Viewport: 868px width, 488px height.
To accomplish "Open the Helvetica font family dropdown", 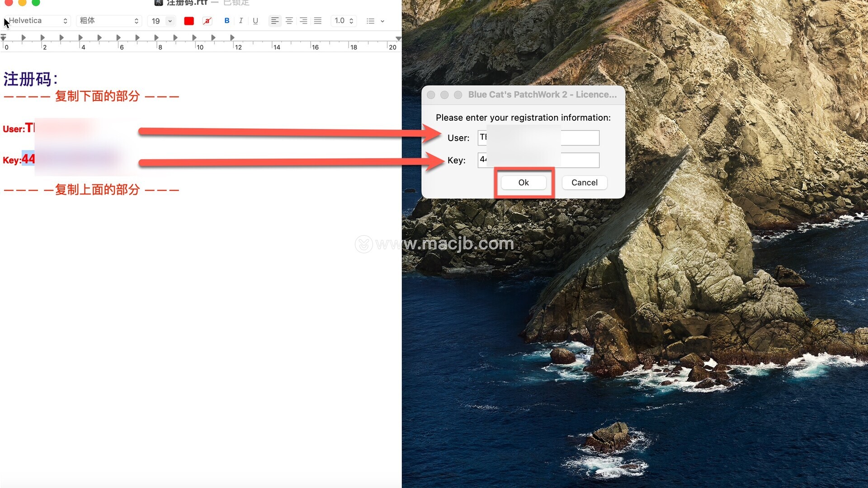I will [x=37, y=21].
